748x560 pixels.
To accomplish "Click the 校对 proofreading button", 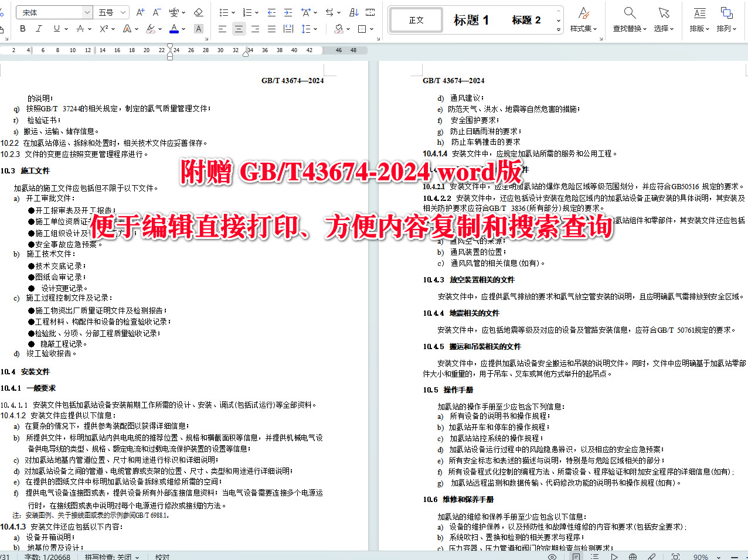I will click(162, 556).
